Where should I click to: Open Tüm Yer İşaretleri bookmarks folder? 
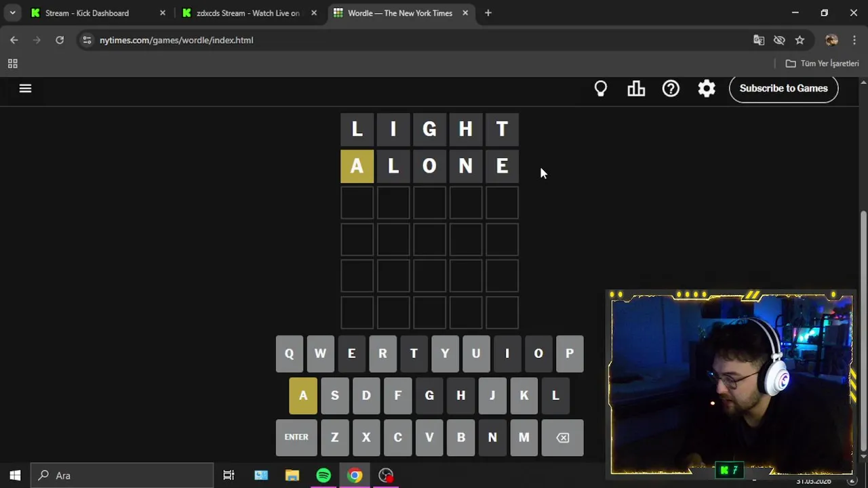point(822,64)
